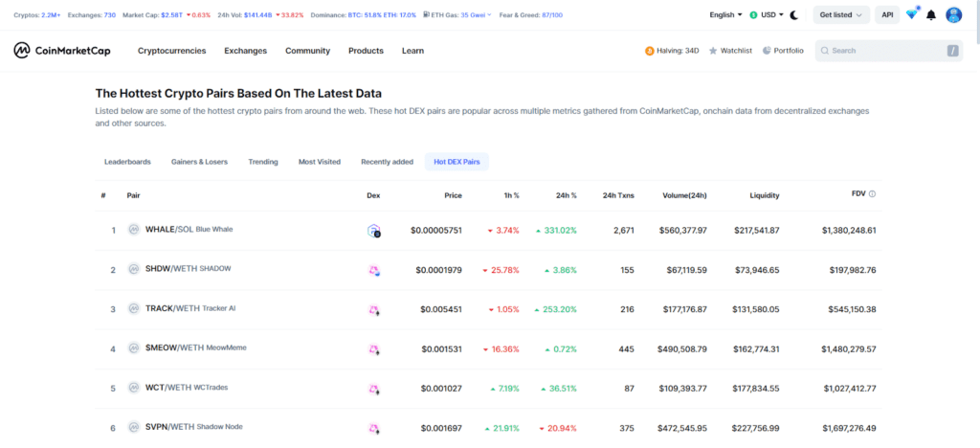Click the ETH Gas pump icon

pyautogui.click(x=426, y=14)
